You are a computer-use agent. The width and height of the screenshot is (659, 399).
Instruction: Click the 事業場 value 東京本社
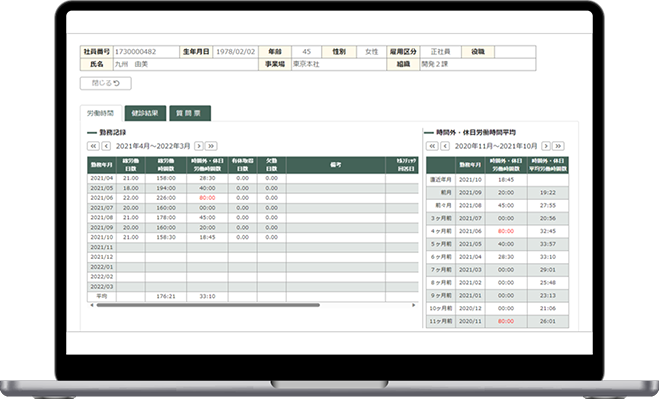pyautogui.click(x=339, y=64)
